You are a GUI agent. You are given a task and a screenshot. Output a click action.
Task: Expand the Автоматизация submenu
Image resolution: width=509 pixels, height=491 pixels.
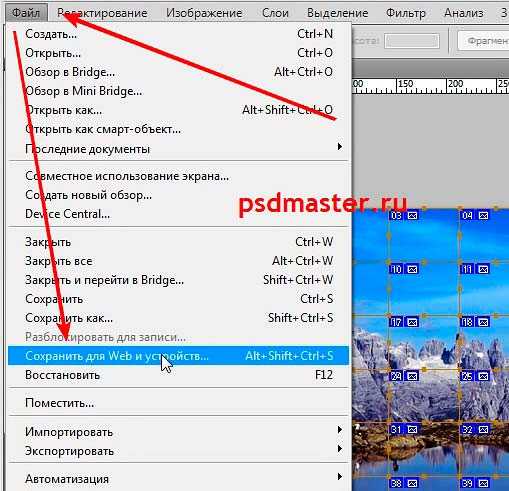coord(178,479)
